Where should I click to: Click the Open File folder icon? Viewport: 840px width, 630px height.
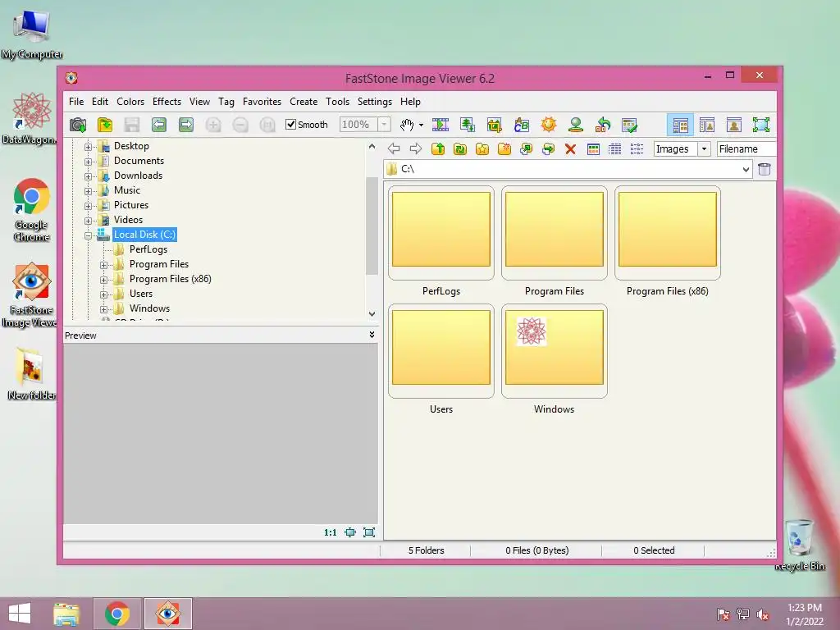pyautogui.click(x=105, y=125)
